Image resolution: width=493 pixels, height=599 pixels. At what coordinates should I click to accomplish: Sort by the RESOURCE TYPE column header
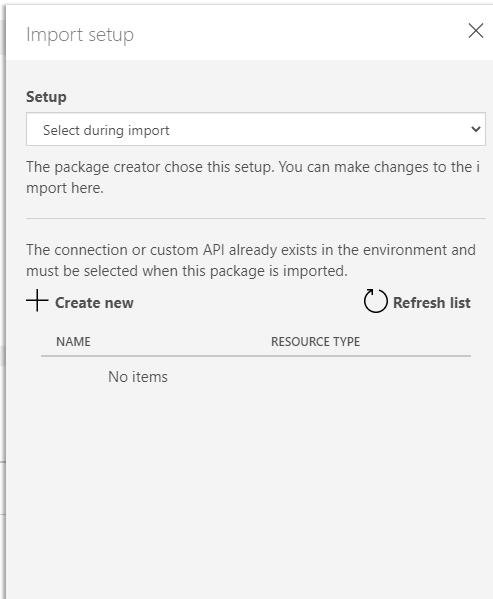tap(315, 342)
